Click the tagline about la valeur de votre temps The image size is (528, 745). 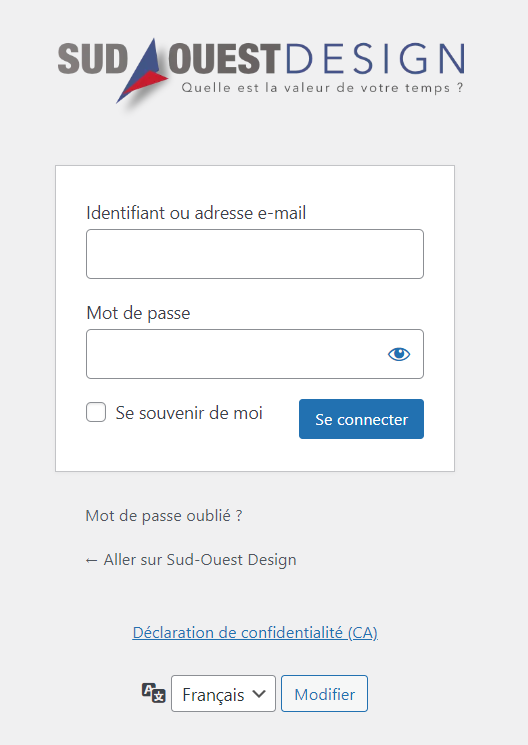[322, 88]
